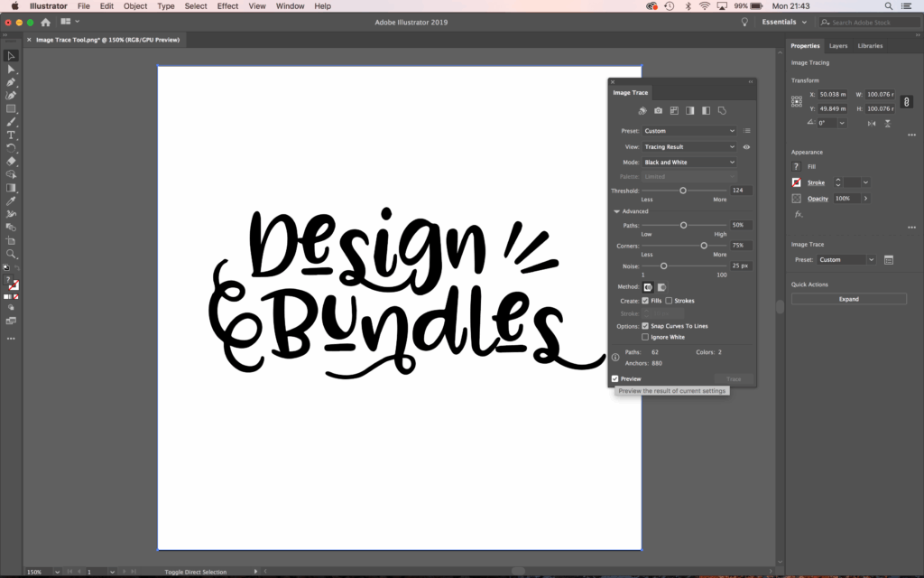Open the rotation angle dropdown in Transform
Image resolution: width=924 pixels, height=578 pixels.
pyautogui.click(x=842, y=123)
